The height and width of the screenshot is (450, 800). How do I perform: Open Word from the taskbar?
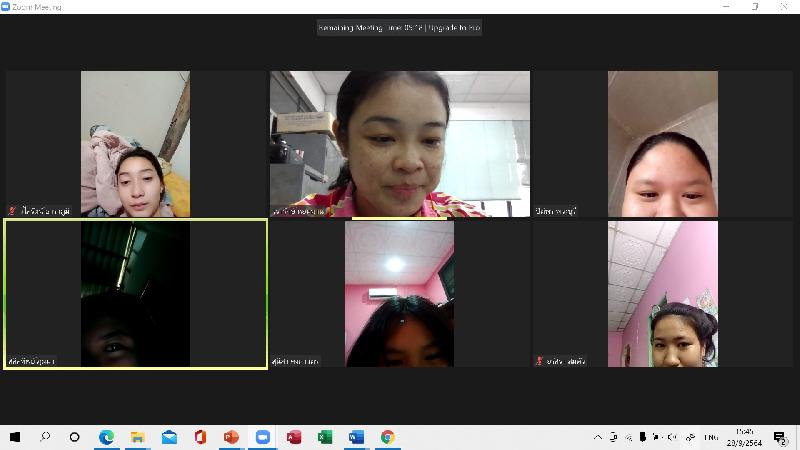coord(356,437)
